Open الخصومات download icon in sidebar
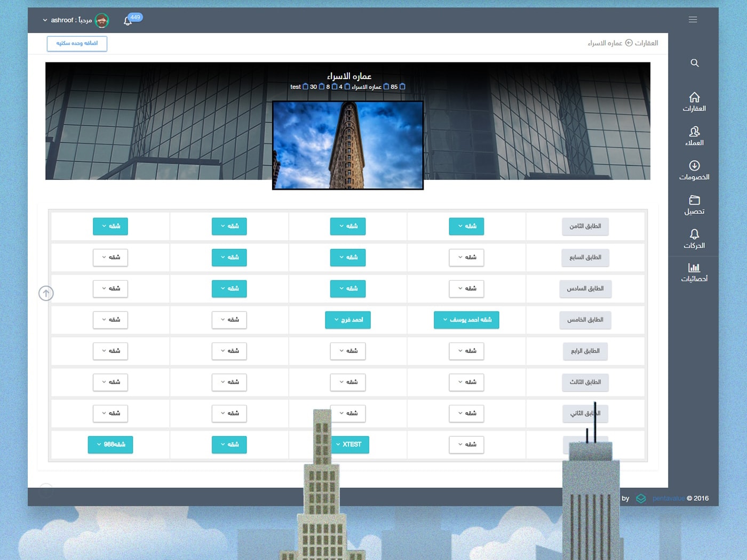747x560 pixels. 694,170
